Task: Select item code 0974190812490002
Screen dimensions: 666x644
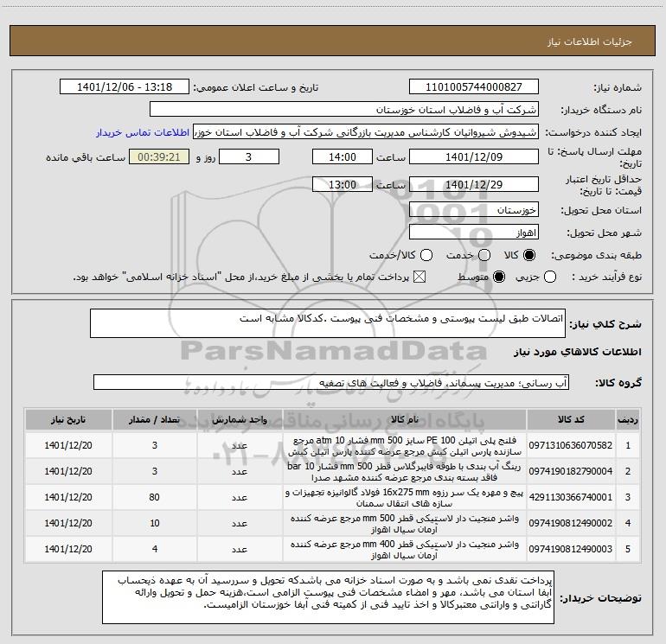Action: click(x=571, y=523)
